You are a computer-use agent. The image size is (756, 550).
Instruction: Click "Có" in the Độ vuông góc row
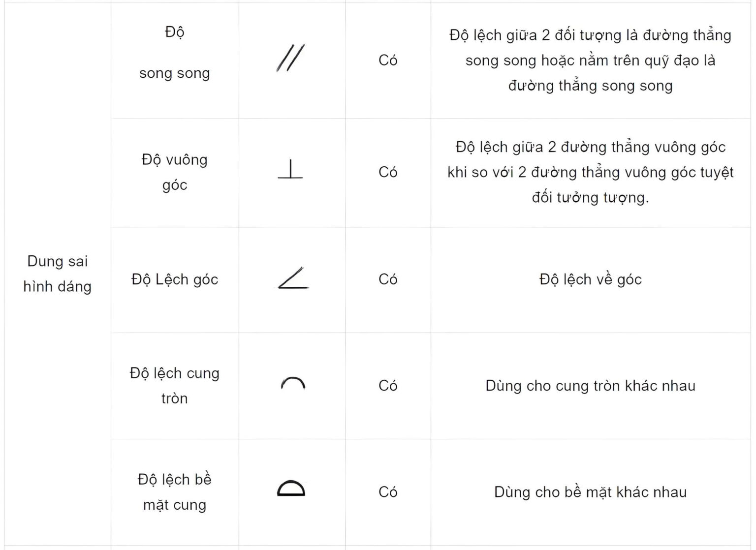tap(388, 172)
